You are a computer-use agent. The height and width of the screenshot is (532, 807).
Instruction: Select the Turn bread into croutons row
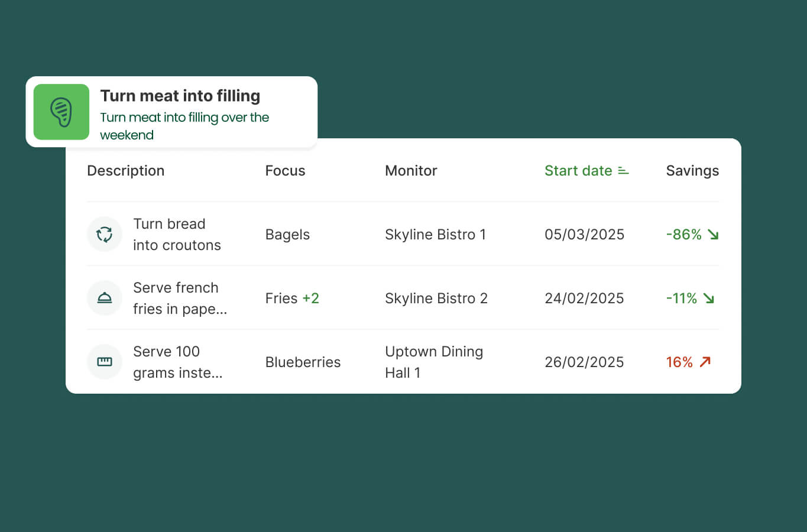tap(355, 234)
